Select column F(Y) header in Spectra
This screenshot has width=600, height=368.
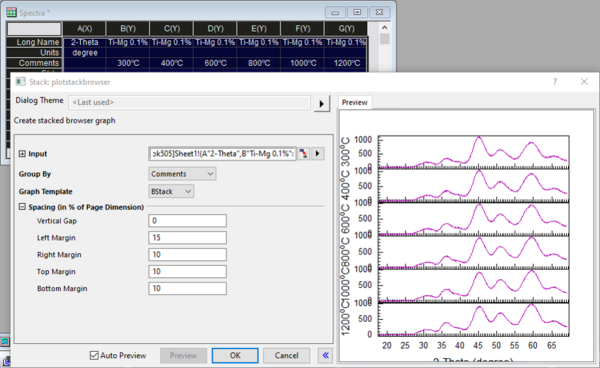(x=303, y=29)
